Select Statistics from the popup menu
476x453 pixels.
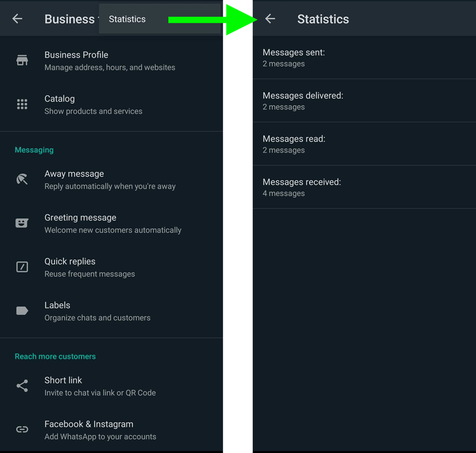127,19
